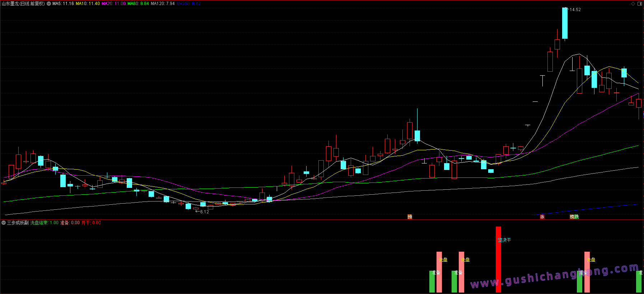Click the diamond icon at top right
644x294 pixels.
tap(633, 4)
